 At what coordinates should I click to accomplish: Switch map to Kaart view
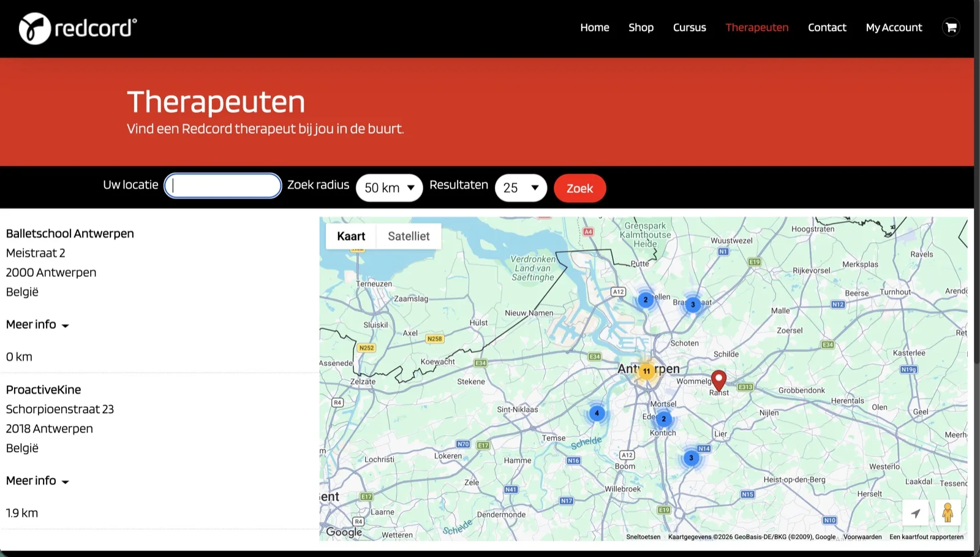[351, 237]
